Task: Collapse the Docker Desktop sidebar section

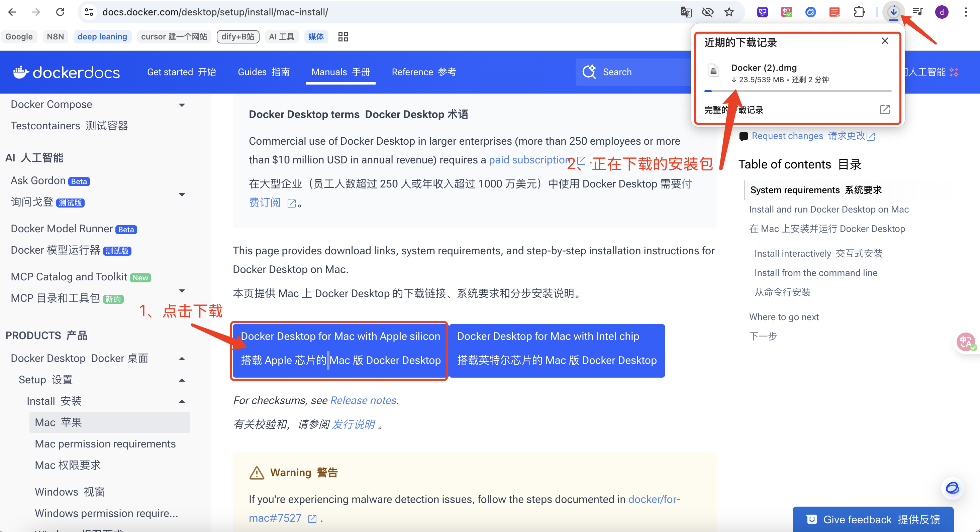Action: [182, 359]
